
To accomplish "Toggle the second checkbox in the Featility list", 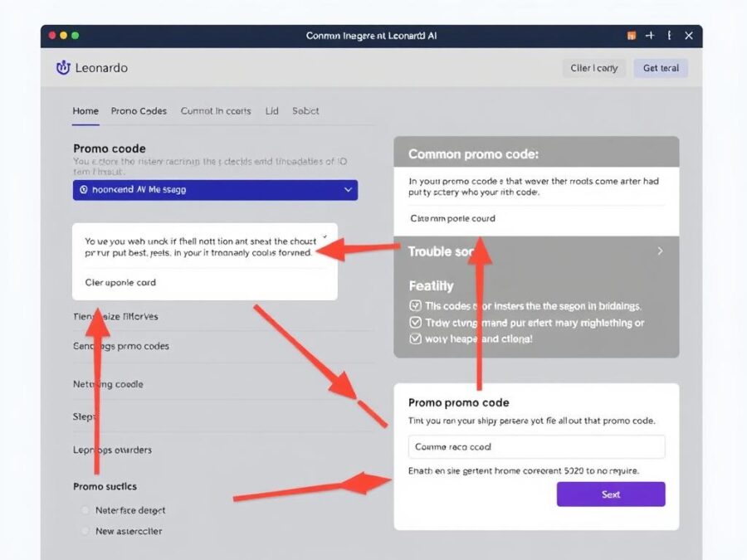I will 416,322.
